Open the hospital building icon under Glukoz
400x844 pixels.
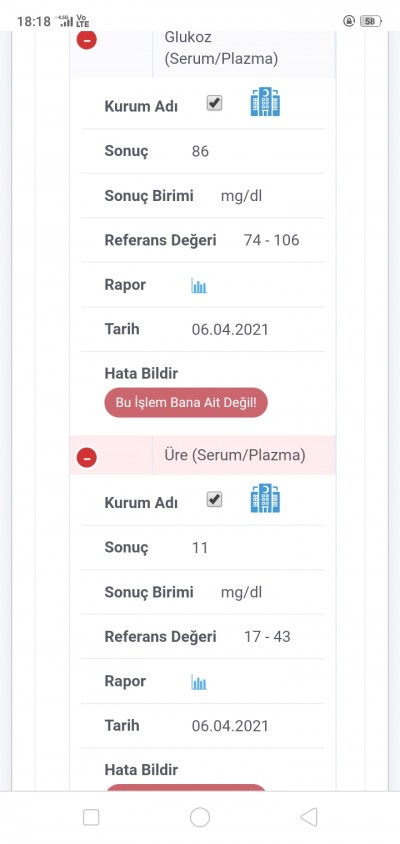click(265, 102)
